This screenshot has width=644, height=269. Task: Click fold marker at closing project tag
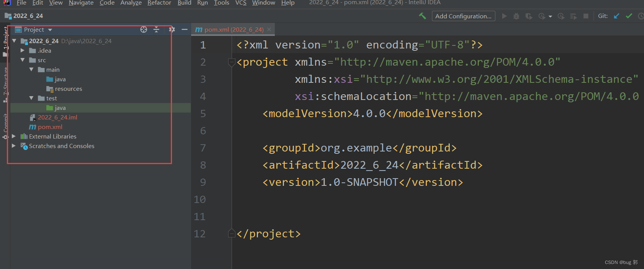tap(231, 233)
